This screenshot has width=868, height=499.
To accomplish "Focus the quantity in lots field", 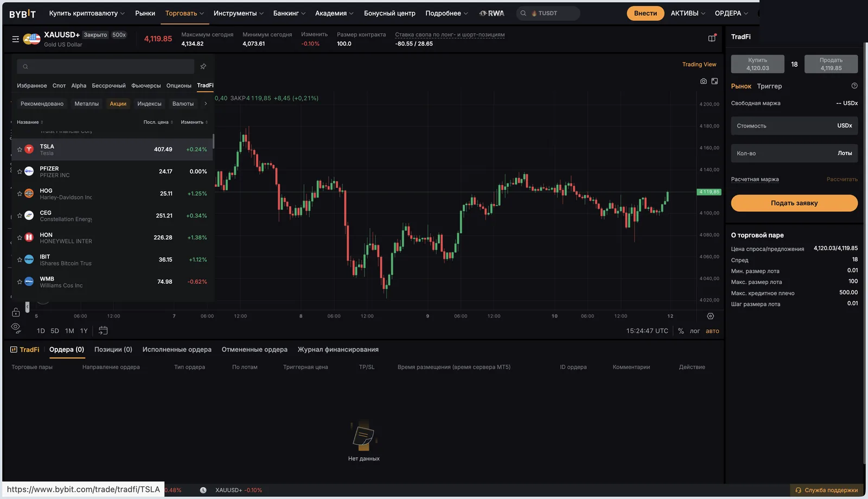I will coord(794,154).
